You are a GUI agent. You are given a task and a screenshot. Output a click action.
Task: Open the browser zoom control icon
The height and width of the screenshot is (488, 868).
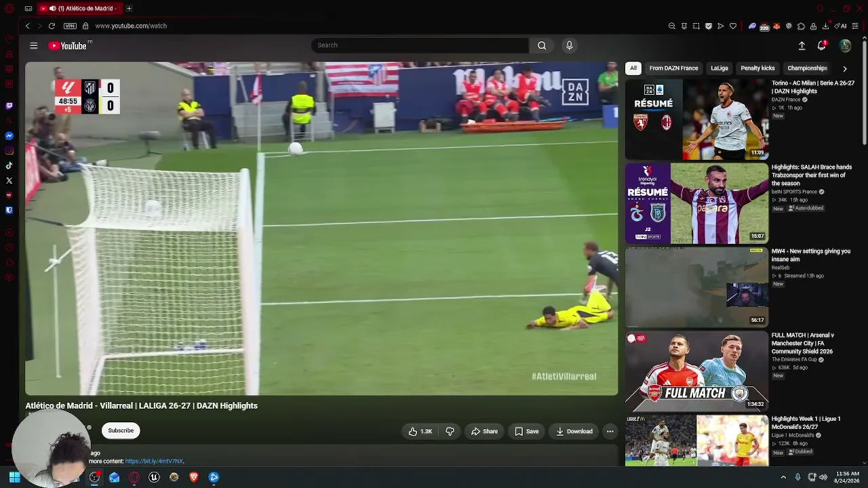[x=672, y=26]
